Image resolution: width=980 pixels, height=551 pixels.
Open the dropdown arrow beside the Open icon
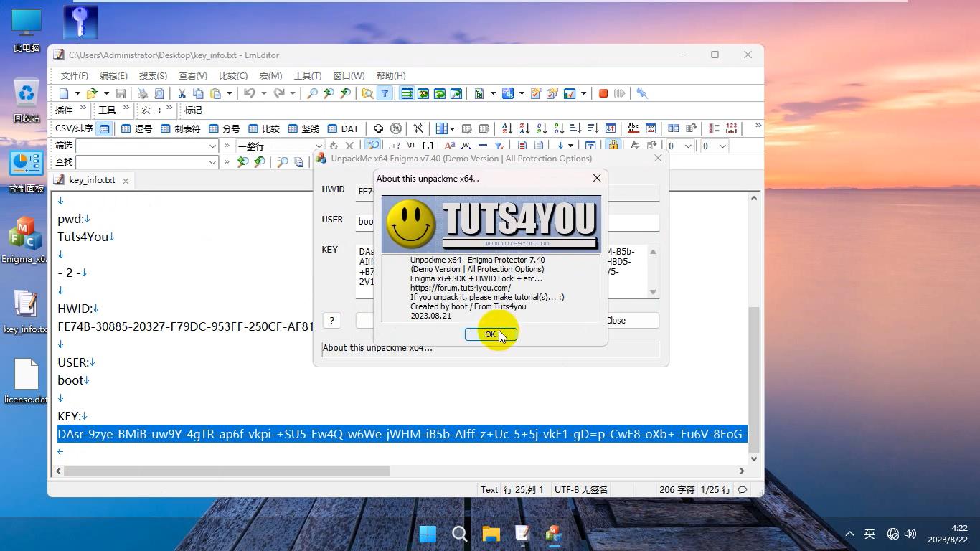(105, 93)
